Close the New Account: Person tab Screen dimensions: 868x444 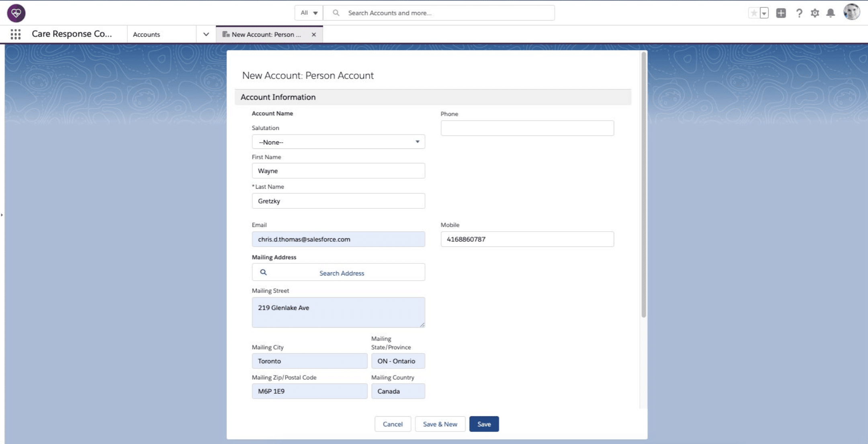(x=314, y=34)
